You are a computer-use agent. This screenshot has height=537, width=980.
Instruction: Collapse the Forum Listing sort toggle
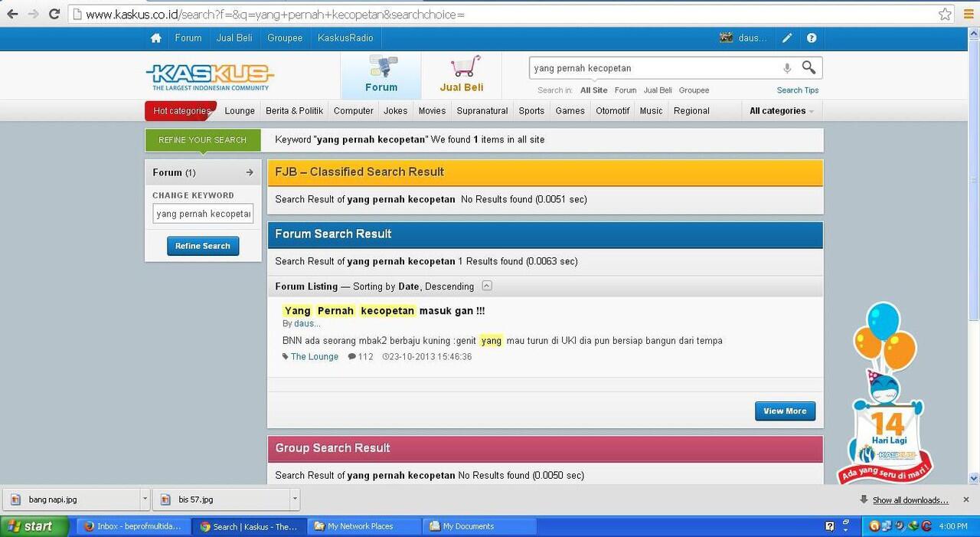pos(487,287)
